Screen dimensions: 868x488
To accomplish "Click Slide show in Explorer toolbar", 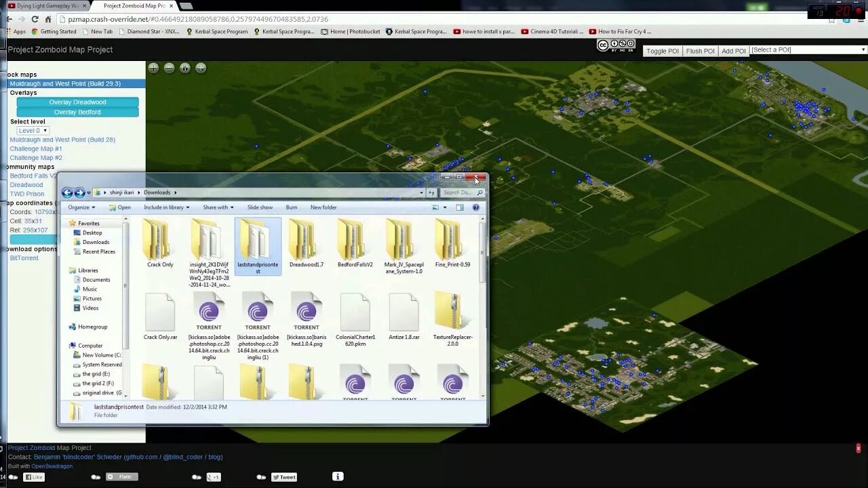I will coord(260,207).
